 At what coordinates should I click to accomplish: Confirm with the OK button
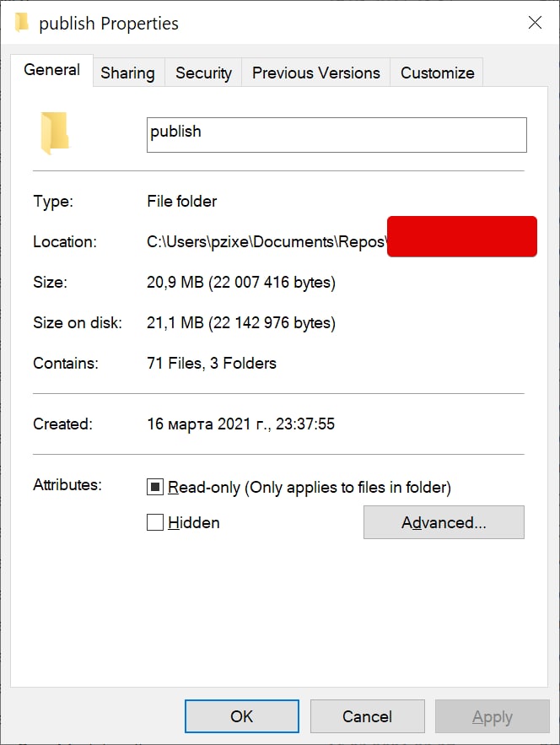242,716
